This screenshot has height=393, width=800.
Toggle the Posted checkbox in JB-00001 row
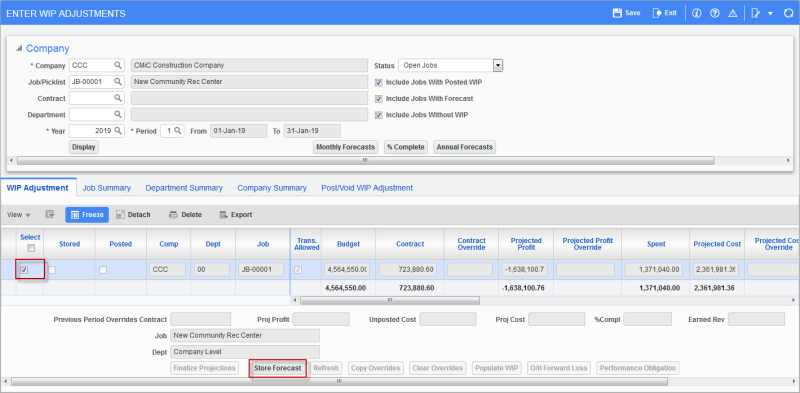tap(103, 270)
